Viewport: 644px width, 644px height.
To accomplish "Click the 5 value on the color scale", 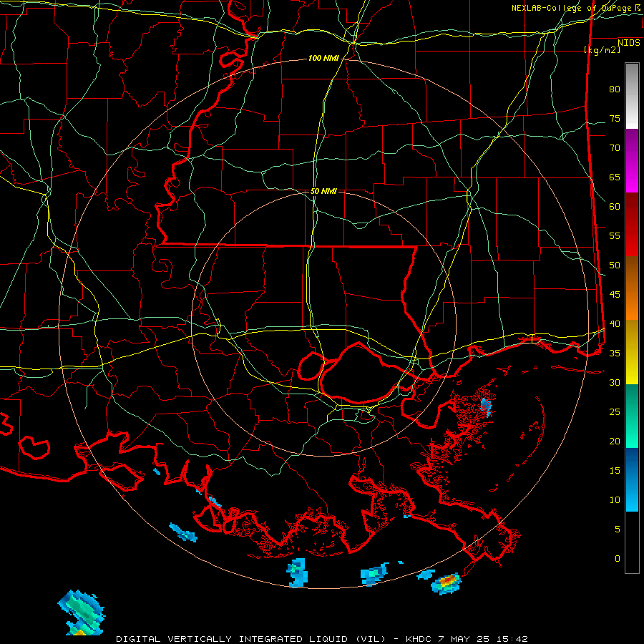I will point(618,530).
